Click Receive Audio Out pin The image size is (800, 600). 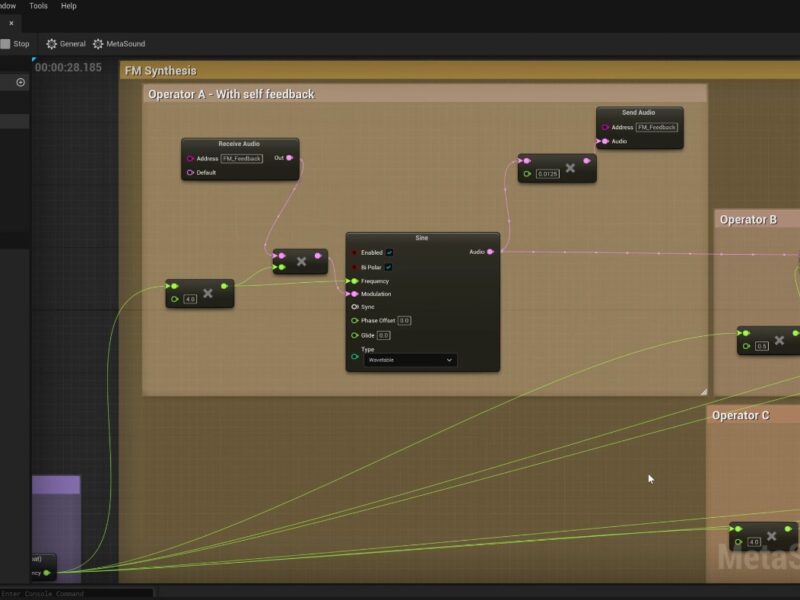[290, 158]
